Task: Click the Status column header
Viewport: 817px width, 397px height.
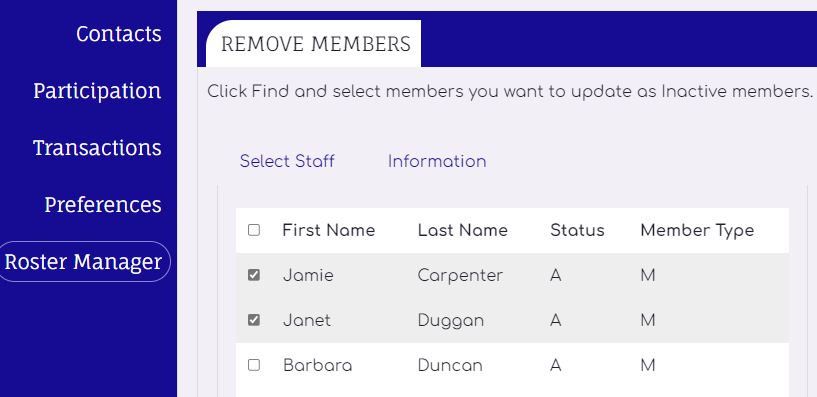Action: (x=577, y=230)
